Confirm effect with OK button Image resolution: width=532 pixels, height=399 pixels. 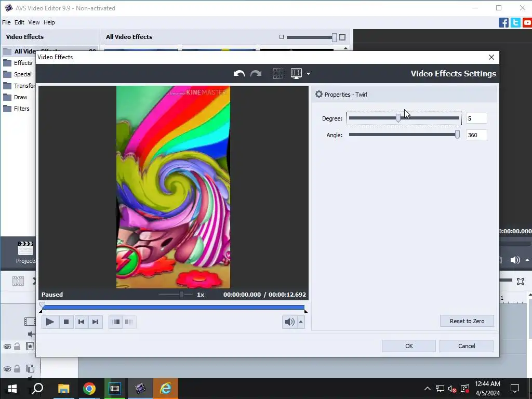coord(409,346)
